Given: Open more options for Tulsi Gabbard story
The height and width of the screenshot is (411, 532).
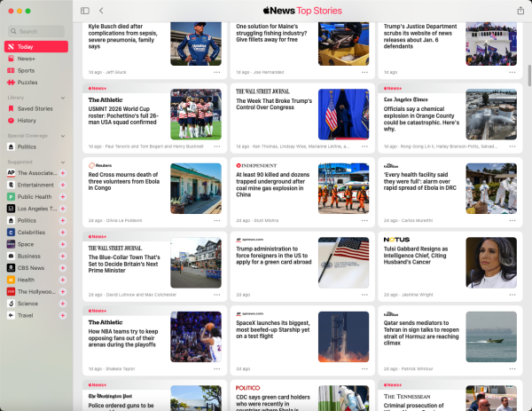Looking at the screenshot, I should point(512,295).
